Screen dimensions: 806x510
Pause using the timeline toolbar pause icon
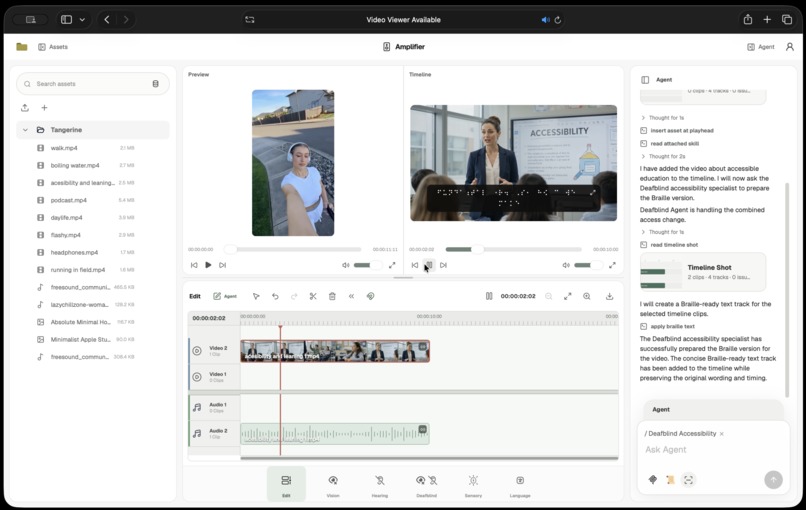point(489,296)
